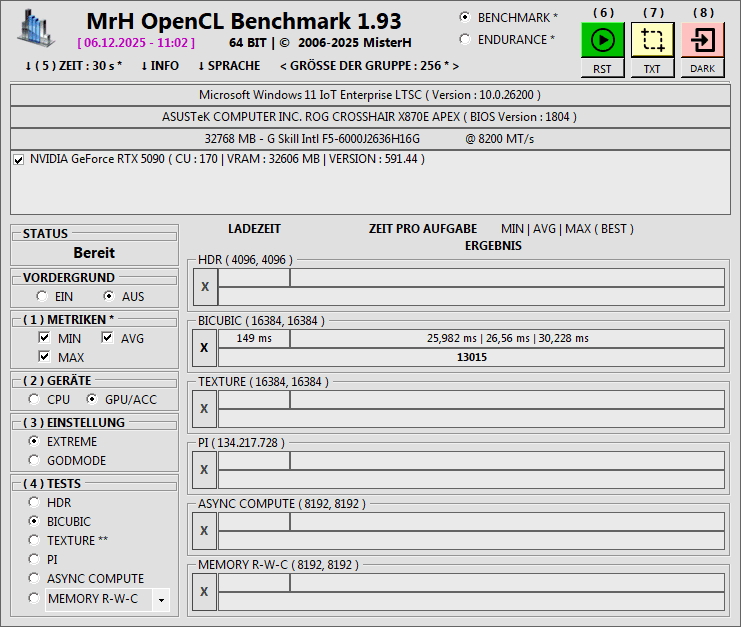Click the BICUBIC score 13015
Screen dimensions: 741x627
click(472, 357)
